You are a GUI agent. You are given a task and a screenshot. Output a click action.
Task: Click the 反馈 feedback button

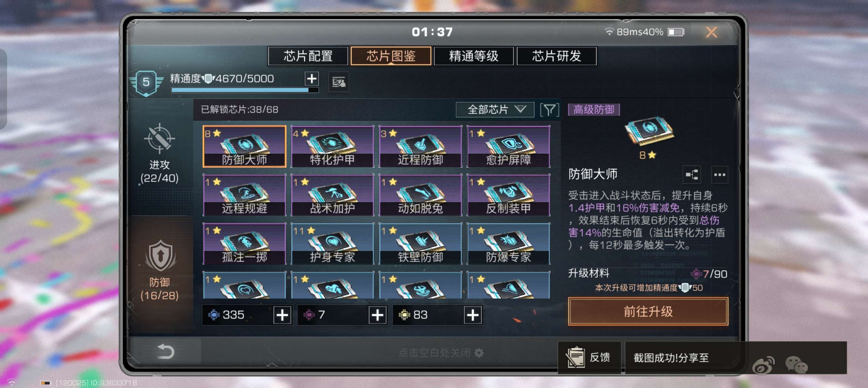(589, 357)
